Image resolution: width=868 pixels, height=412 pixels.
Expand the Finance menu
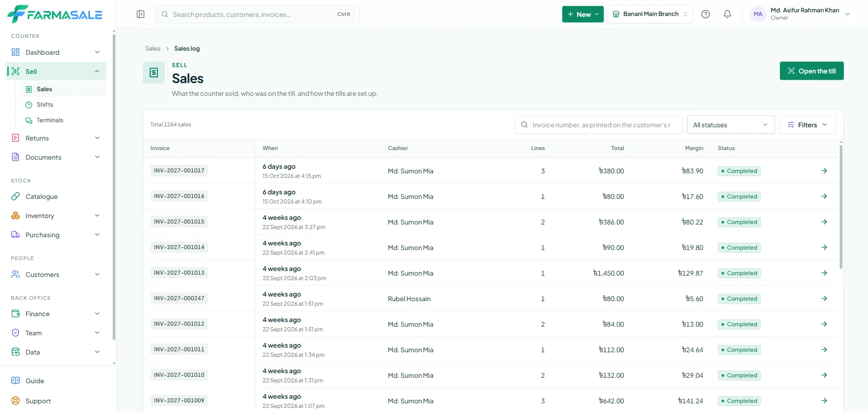pyautogui.click(x=56, y=314)
